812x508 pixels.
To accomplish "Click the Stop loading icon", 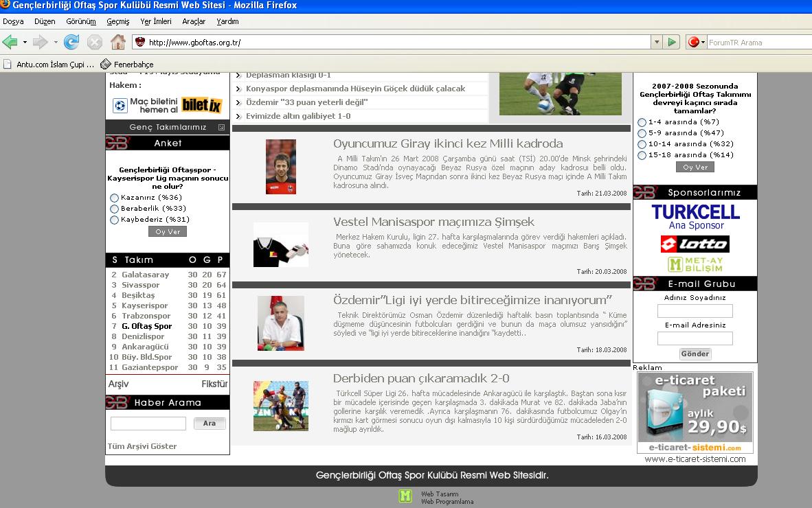I will (95, 42).
